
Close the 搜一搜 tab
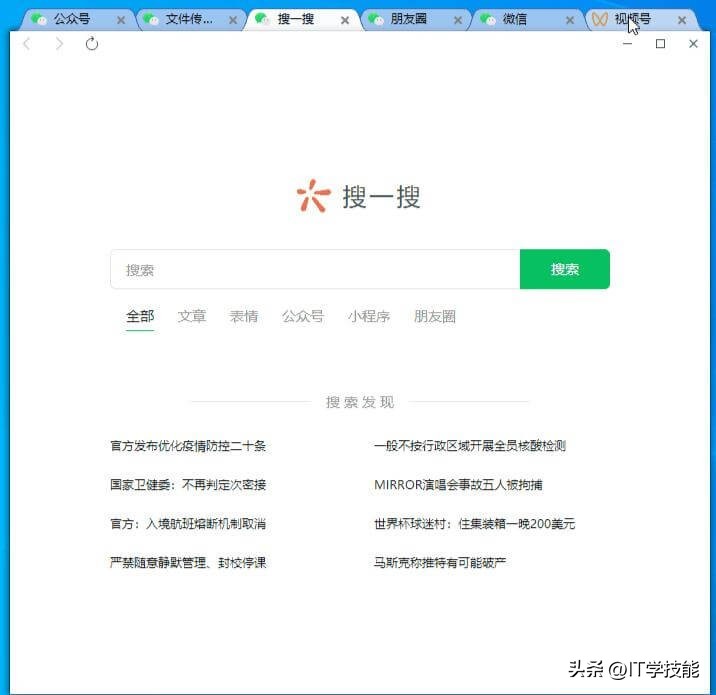tap(345, 20)
